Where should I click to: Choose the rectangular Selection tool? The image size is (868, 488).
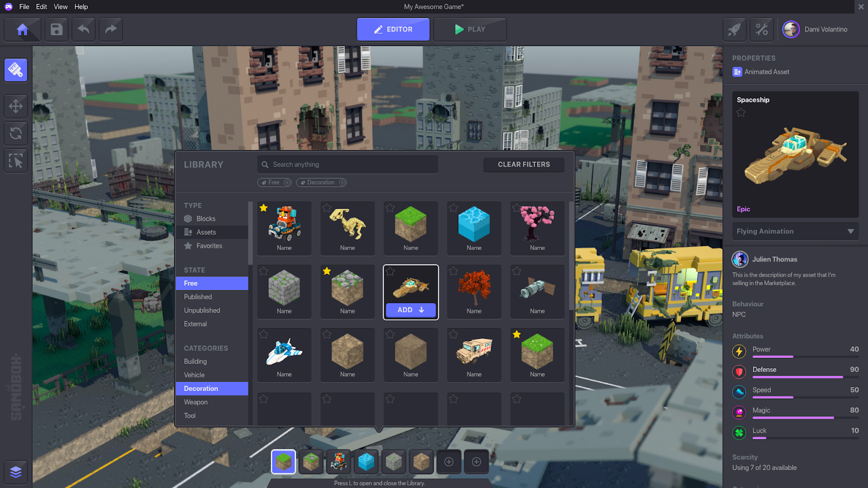tap(15, 160)
